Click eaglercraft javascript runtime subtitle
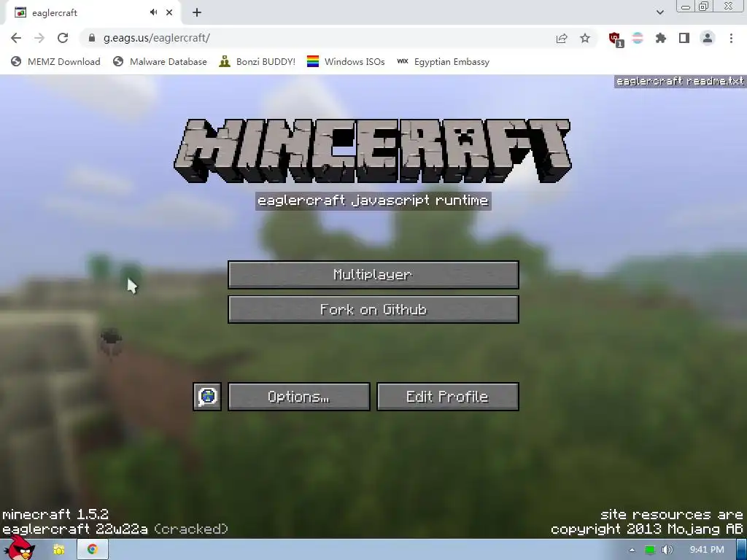 click(x=373, y=201)
